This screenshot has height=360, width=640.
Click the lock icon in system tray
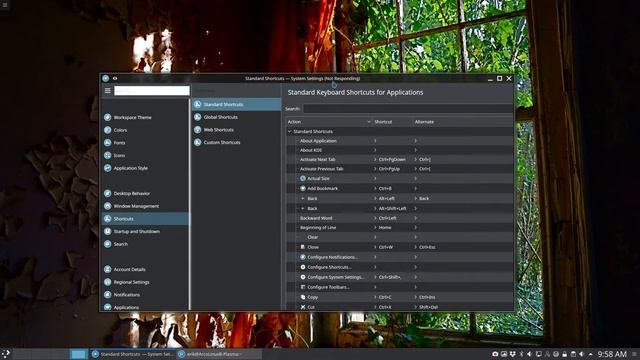click(564, 354)
